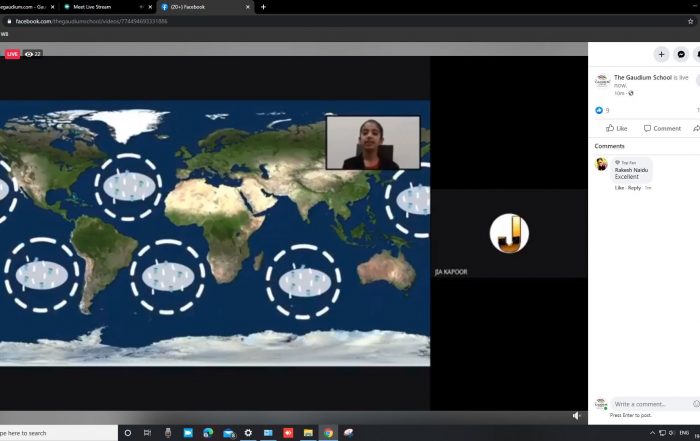
Task: Click the viewer count eye icon
Action: pyautogui.click(x=29, y=54)
